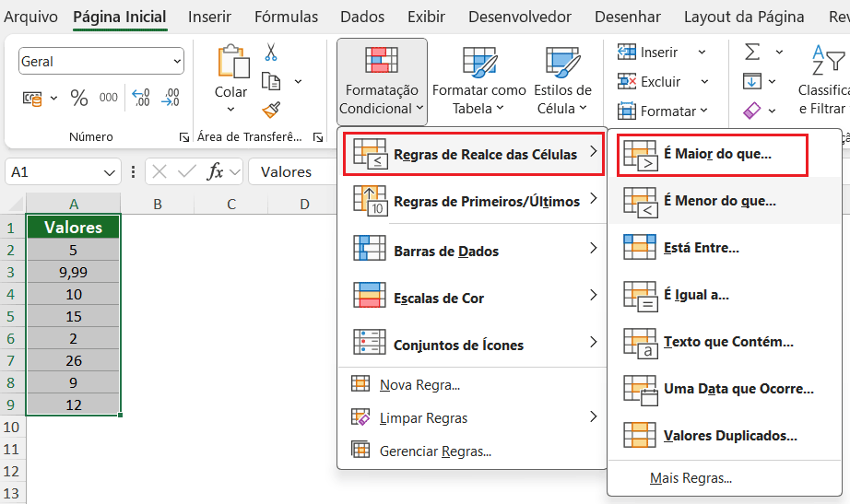Open Regras de Realce das Células submenu

(474, 154)
